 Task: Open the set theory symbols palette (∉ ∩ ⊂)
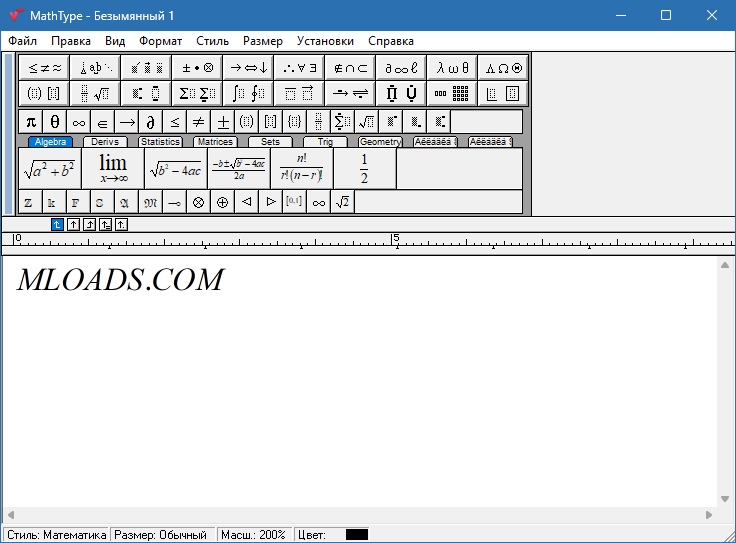(x=351, y=68)
